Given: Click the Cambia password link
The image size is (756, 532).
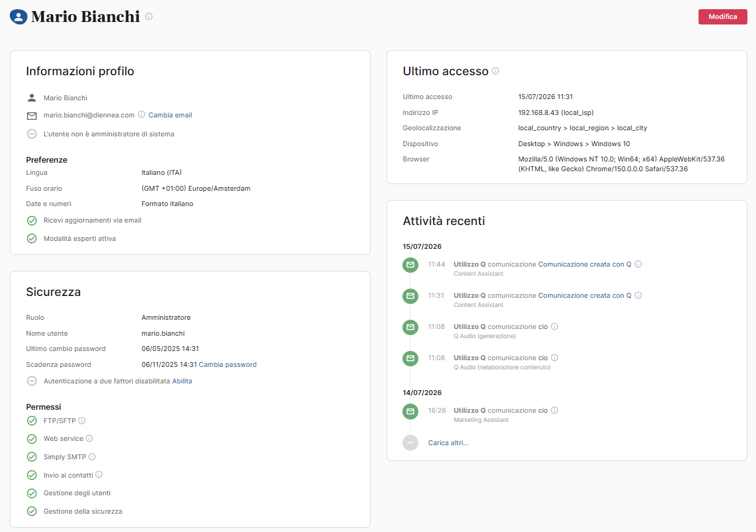Looking at the screenshot, I should coord(228,364).
